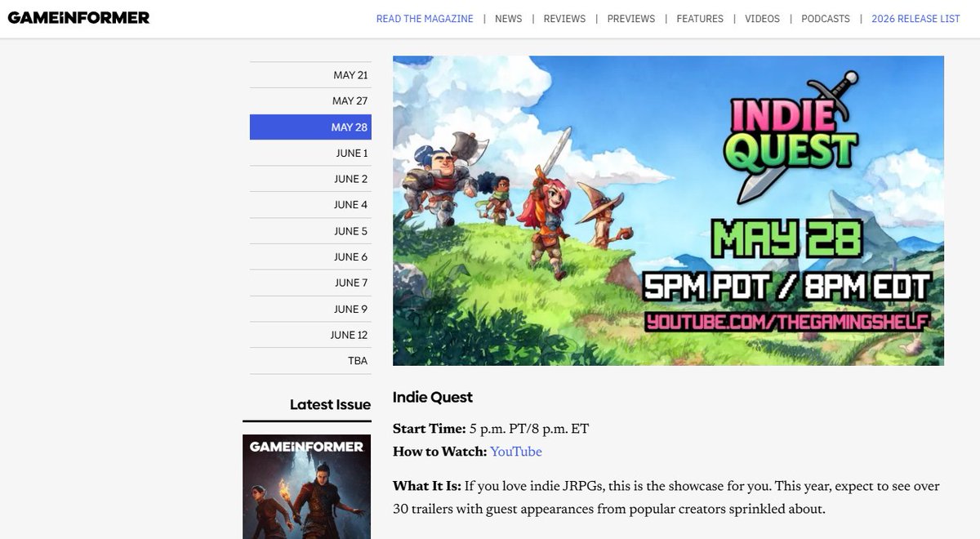Select the May 27 date tab
Screen dimensions: 980x539
310,101
